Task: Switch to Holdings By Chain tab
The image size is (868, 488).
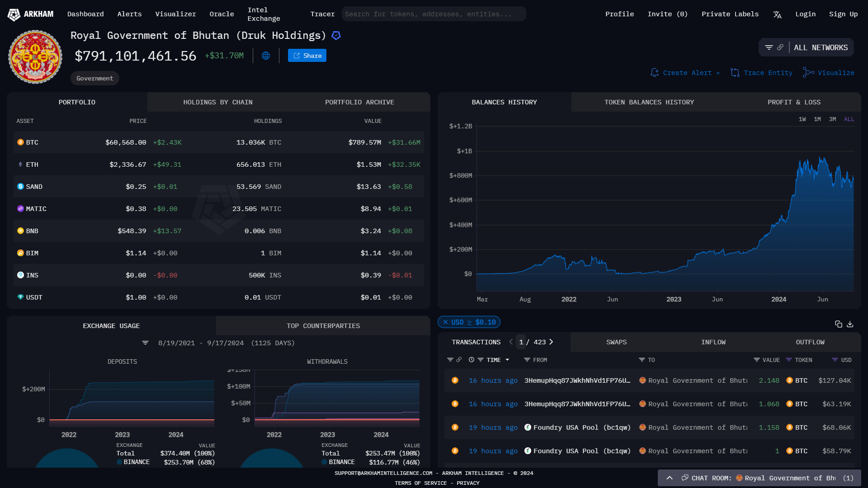Action: [218, 102]
